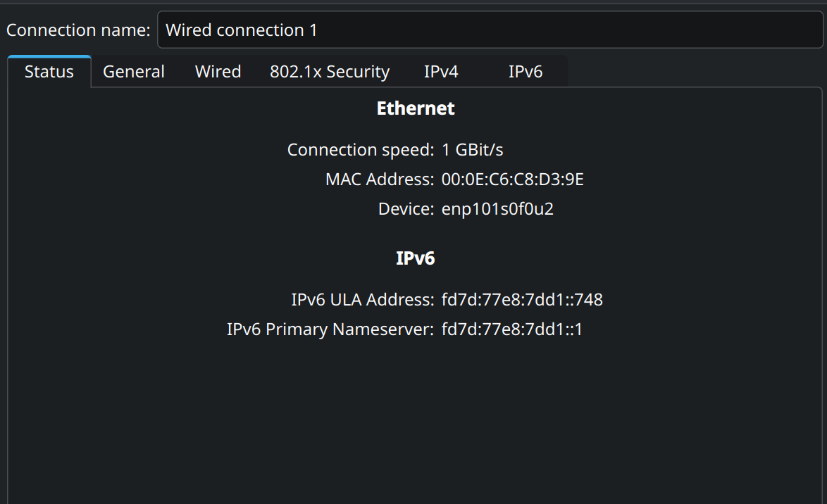Screen dimensions: 827x504
Task: Switch to the General tab
Action: pyautogui.click(x=133, y=72)
